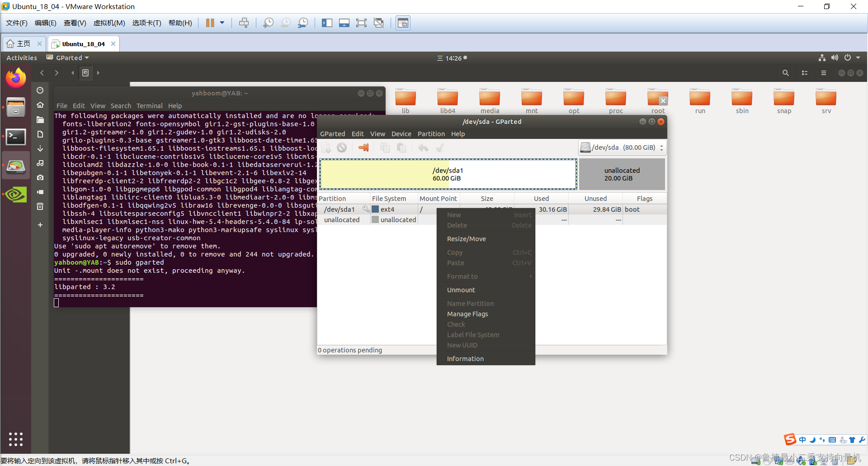Click the send Ctrl+Alt+Del icon in VMware toolbar
Screen dimensions: 868x466
point(244,23)
